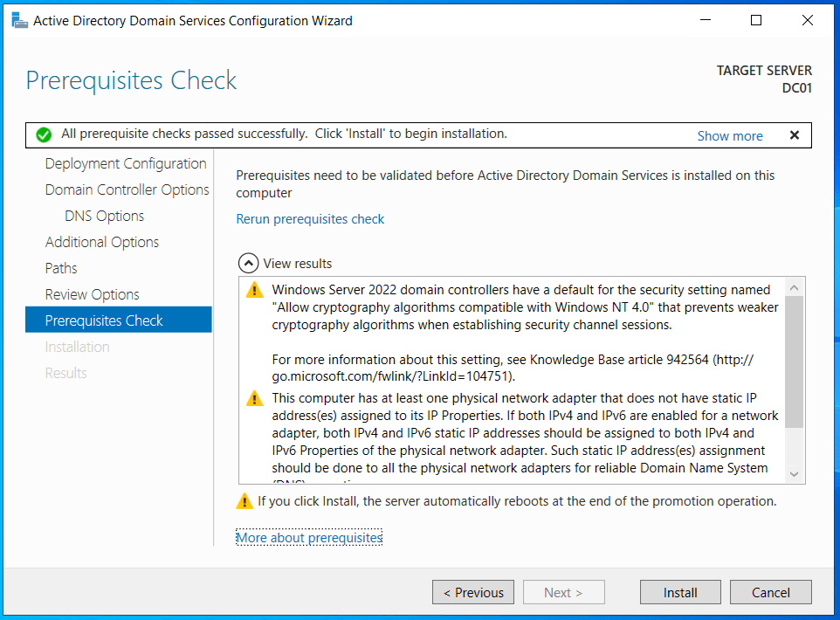Image resolution: width=840 pixels, height=620 pixels.
Task: Go to Deployment Configuration step
Action: pyautogui.click(x=126, y=163)
